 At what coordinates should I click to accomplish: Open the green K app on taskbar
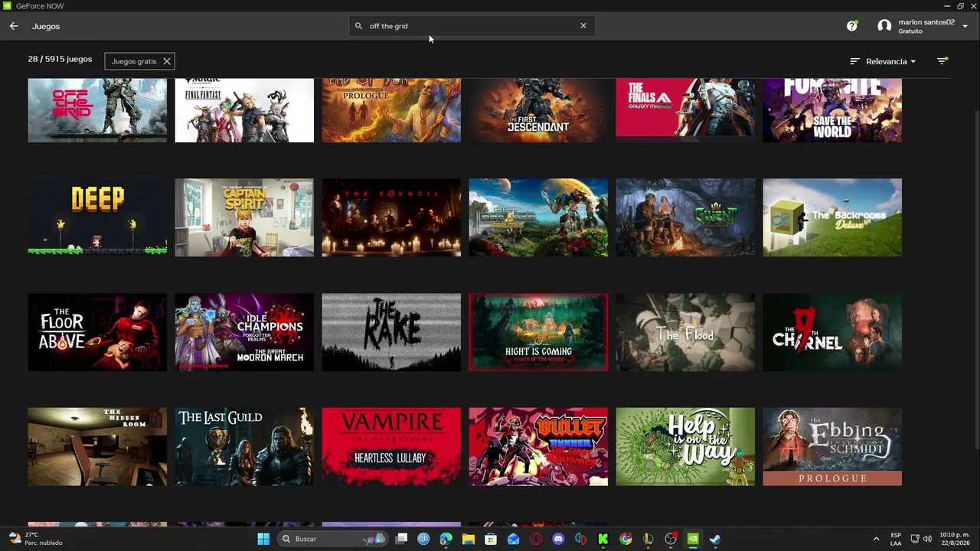[603, 539]
